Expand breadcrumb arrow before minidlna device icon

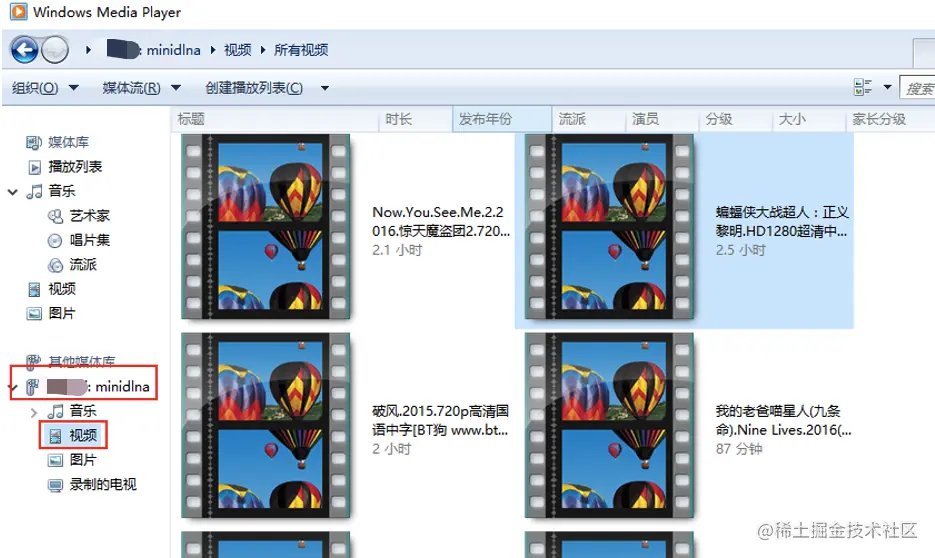pos(88,50)
